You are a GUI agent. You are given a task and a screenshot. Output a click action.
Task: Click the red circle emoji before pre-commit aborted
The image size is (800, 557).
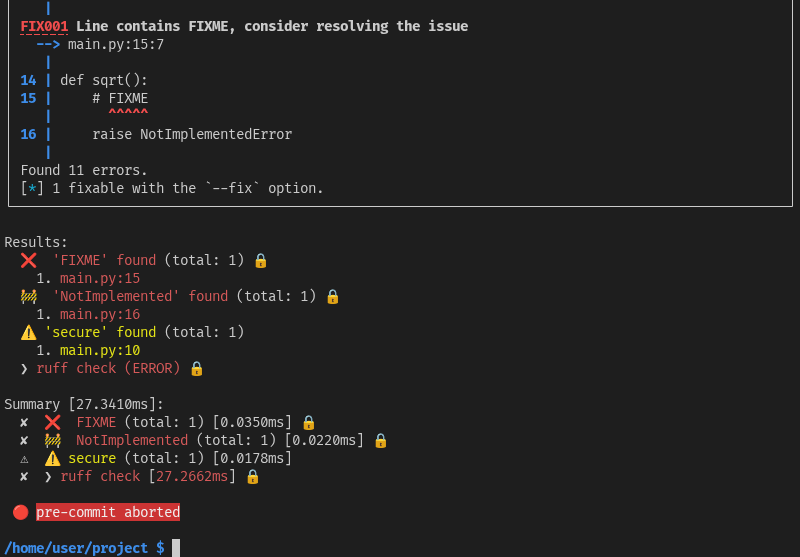click(20, 512)
